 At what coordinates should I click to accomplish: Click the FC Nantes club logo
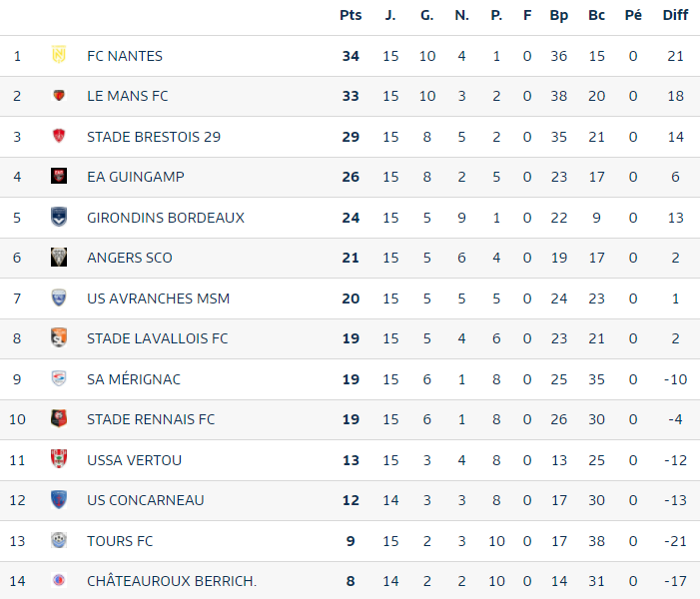(59, 55)
